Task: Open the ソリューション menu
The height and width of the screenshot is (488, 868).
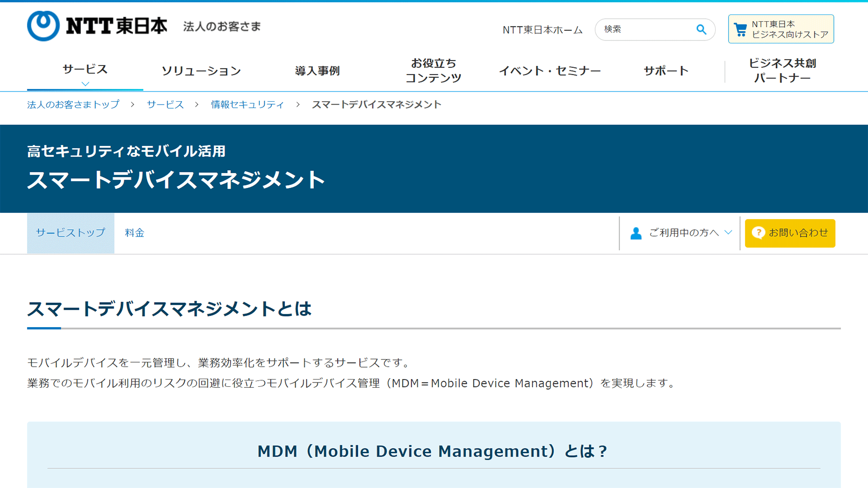Action: coord(201,71)
